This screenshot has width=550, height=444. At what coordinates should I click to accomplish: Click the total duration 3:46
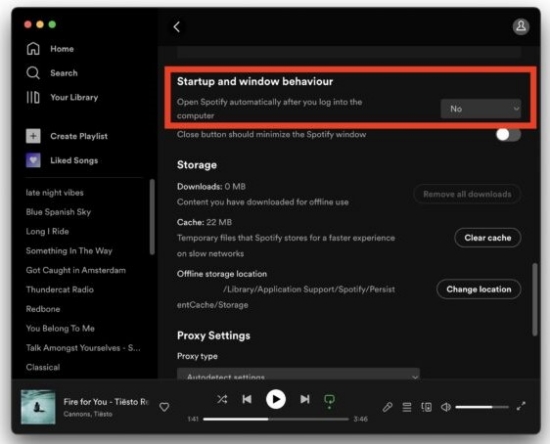point(361,419)
